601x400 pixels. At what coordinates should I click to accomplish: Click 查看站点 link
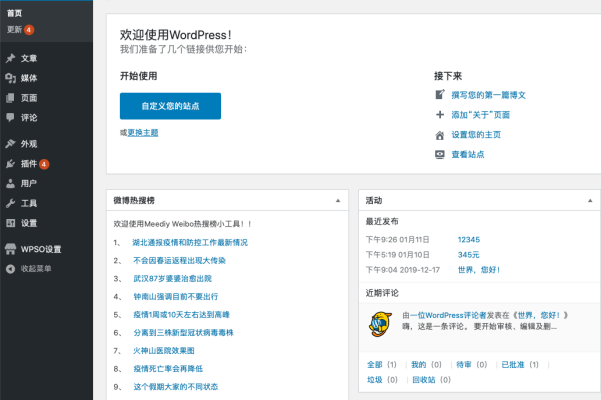(468, 154)
